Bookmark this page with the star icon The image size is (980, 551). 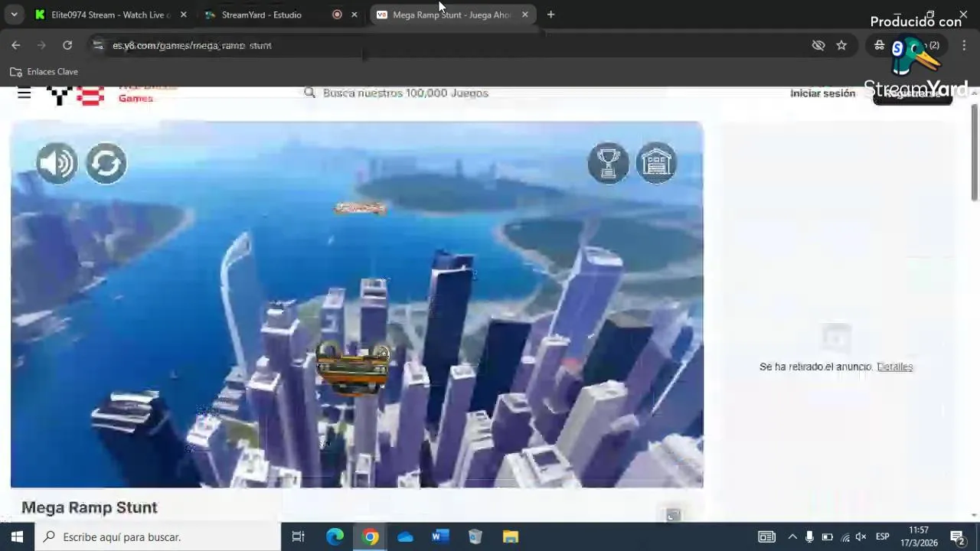841,45
